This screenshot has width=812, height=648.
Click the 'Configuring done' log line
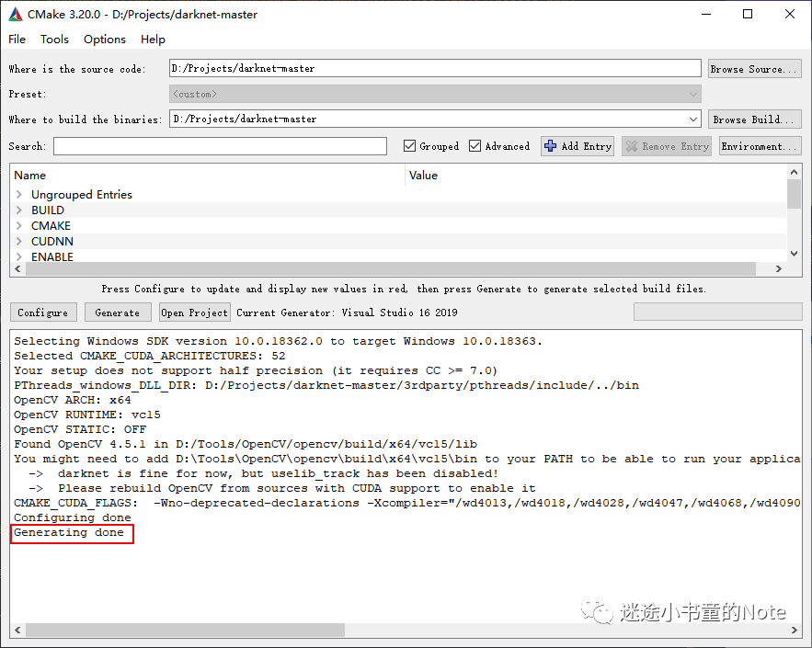(73, 518)
